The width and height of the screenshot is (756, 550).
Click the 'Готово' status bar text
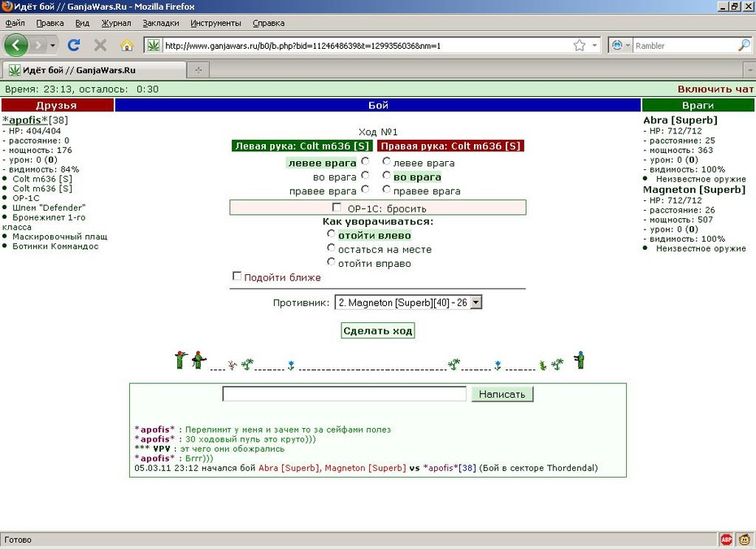[x=18, y=540]
